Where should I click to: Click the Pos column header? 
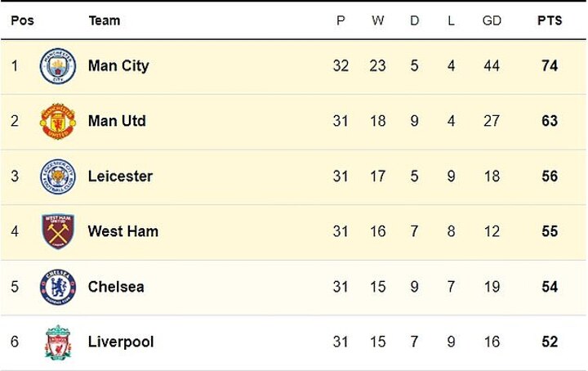point(22,20)
